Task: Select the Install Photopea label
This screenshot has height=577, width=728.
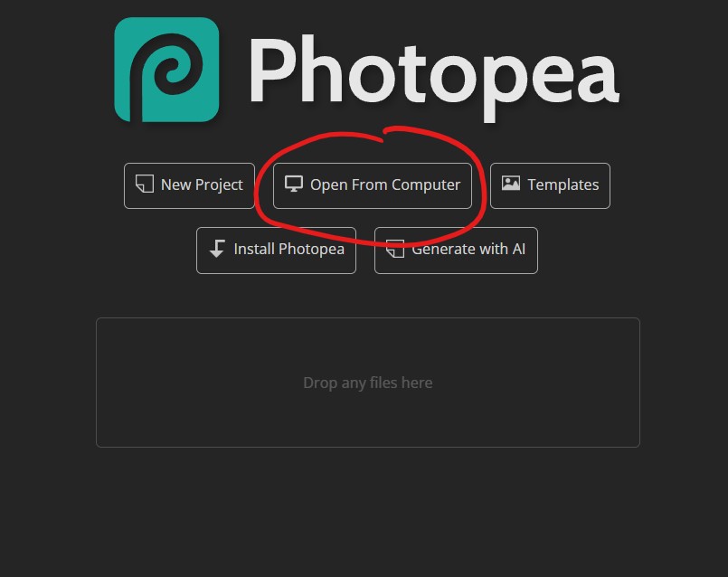Action: pos(288,250)
